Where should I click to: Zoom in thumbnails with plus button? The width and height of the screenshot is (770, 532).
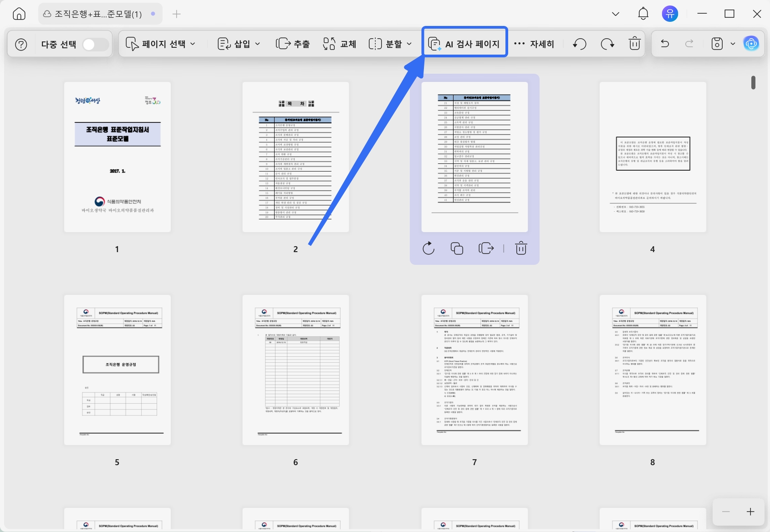pyautogui.click(x=750, y=512)
